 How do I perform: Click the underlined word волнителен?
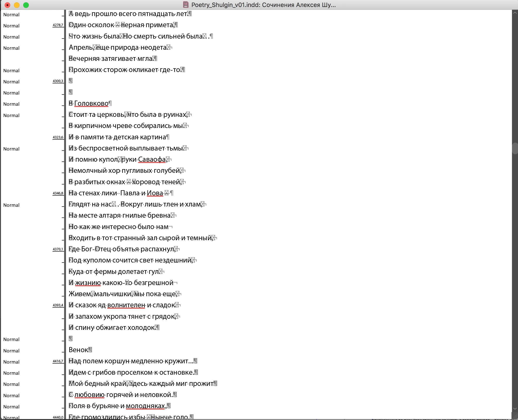pyautogui.click(x=126, y=305)
